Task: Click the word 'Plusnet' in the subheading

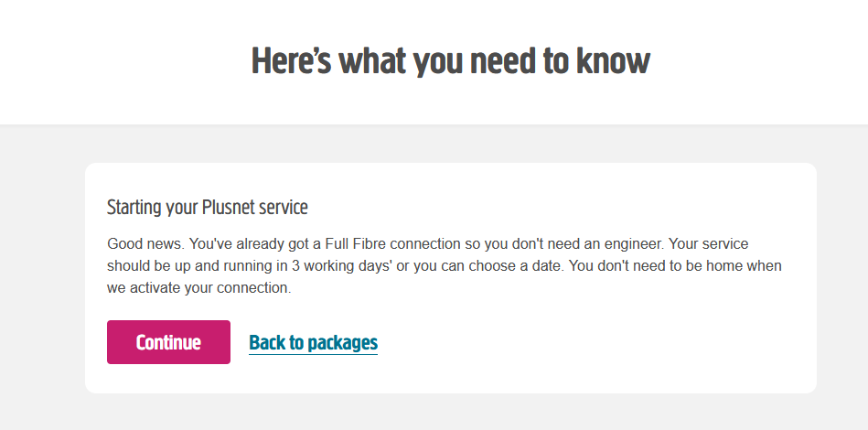Action: [x=229, y=208]
